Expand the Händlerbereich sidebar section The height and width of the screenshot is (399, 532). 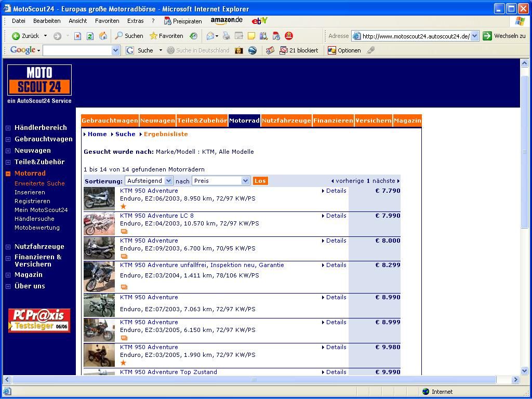tap(8, 128)
